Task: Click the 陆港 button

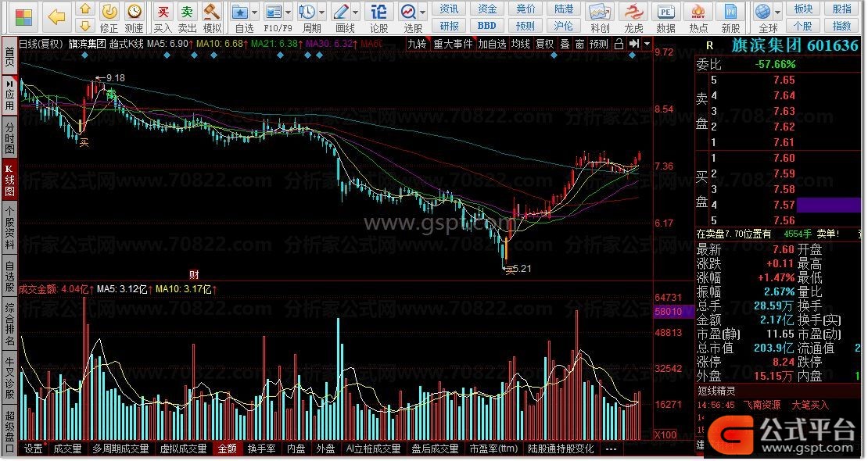Action: (564, 9)
